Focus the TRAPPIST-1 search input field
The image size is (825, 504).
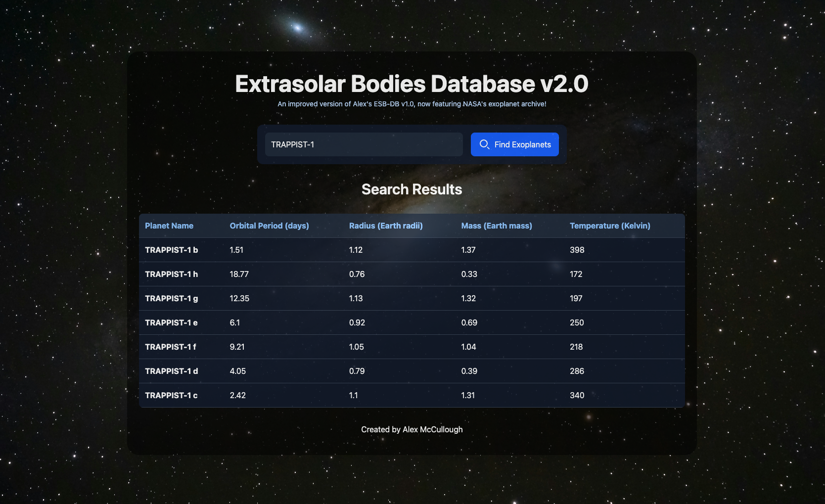tap(364, 144)
